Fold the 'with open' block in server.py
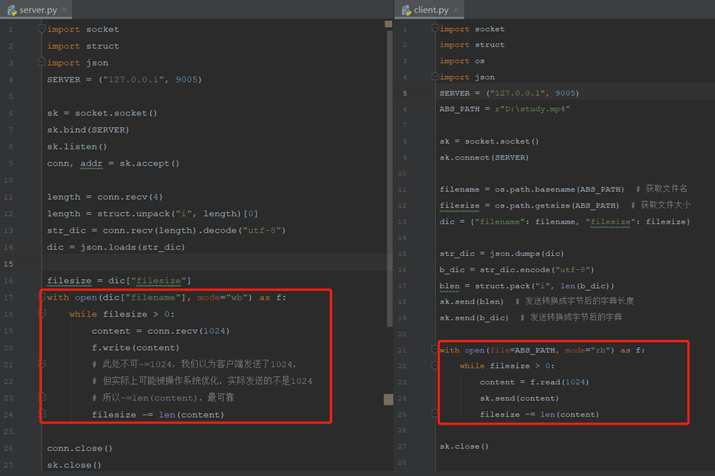Viewport: 715px width, 476px height. (x=42, y=297)
